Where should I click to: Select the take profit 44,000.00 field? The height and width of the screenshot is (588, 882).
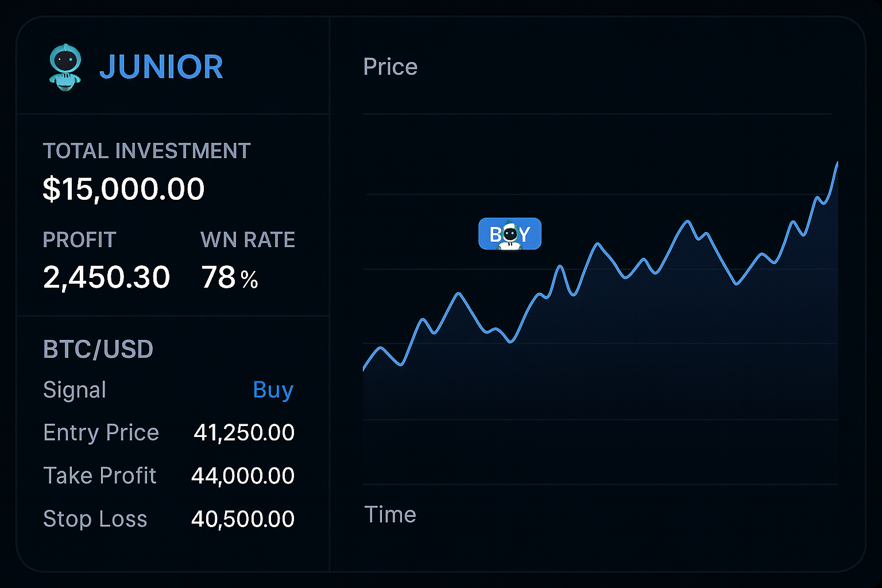tap(243, 475)
